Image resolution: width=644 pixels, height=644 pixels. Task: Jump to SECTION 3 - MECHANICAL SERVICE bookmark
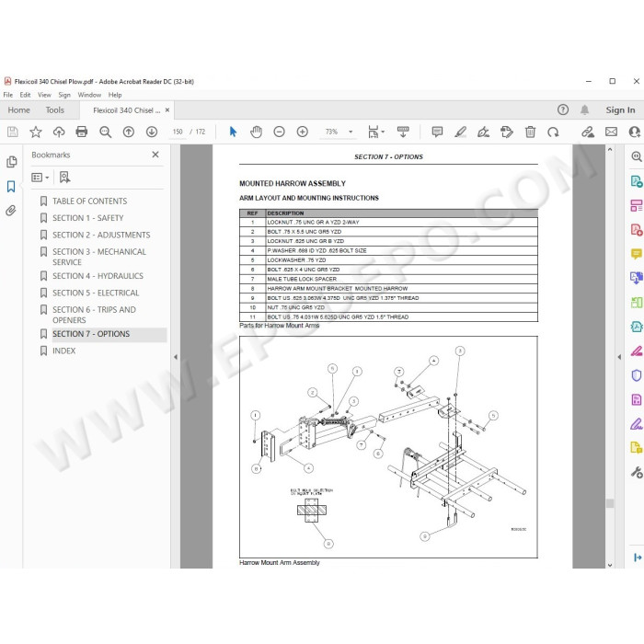pyautogui.click(x=99, y=257)
